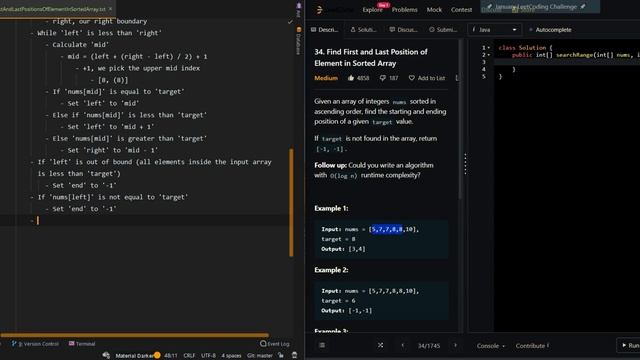The height and width of the screenshot is (360, 640).
Task: Click the Contribute link
Action: pos(532,345)
